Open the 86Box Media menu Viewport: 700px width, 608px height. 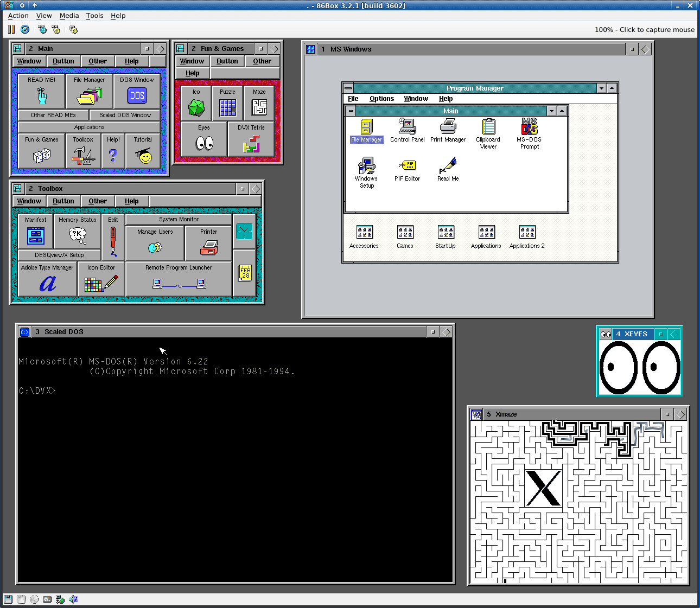[69, 16]
